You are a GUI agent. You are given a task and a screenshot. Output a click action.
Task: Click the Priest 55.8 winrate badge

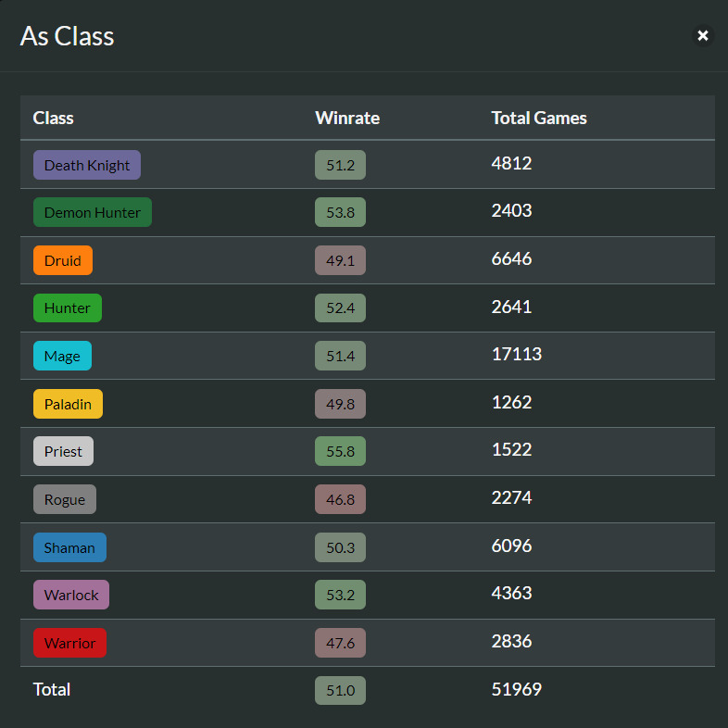(x=340, y=451)
